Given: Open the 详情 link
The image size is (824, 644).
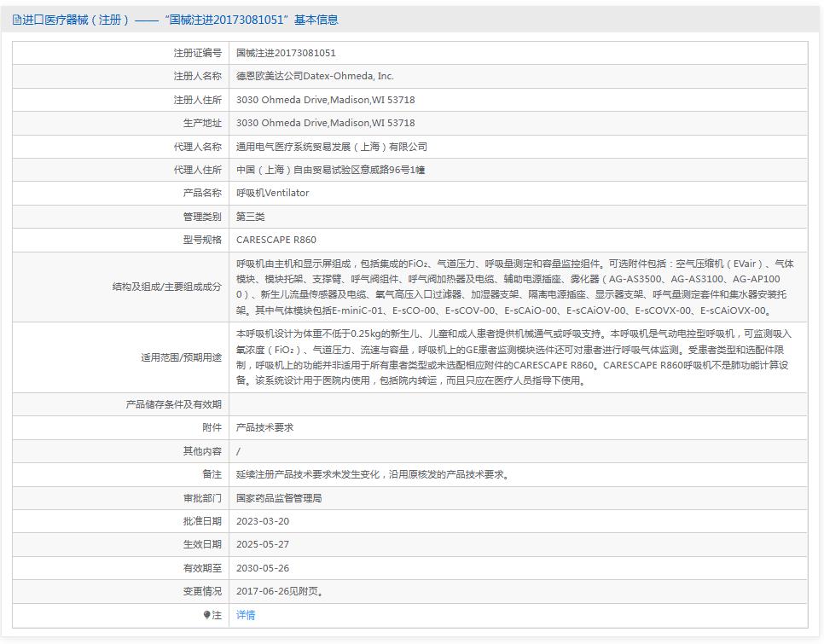Looking at the screenshot, I should click(x=246, y=614).
